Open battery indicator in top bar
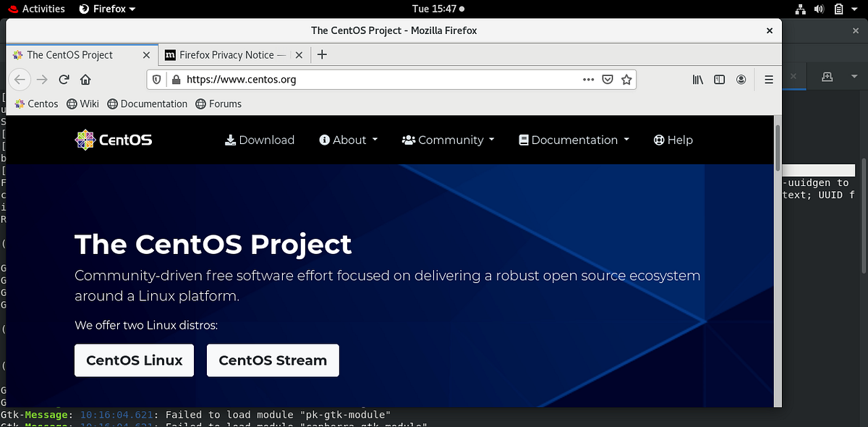The image size is (868, 427). [838, 9]
